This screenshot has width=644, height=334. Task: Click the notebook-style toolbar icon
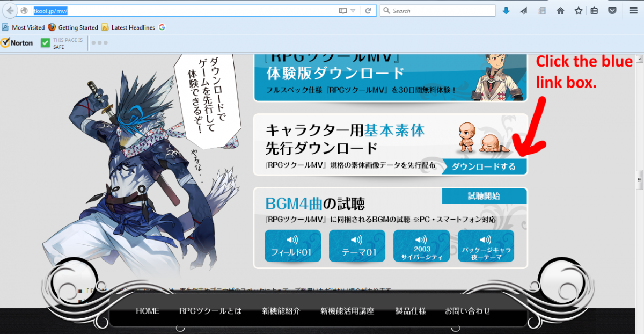[x=542, y=10]
